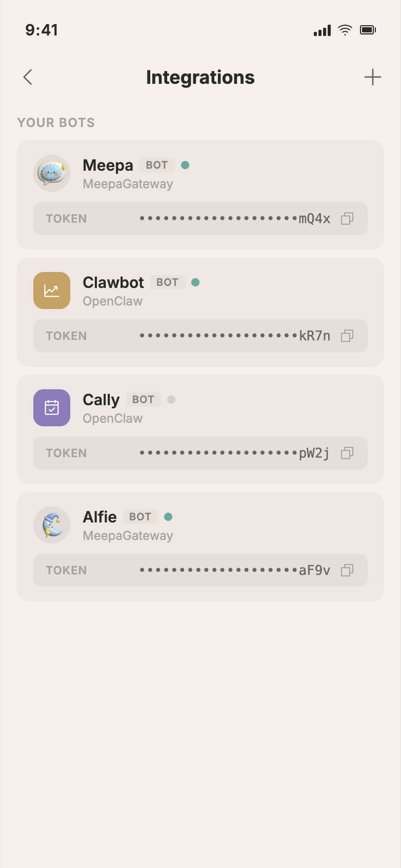Click Alfie's TOKEN field

coord(66,570)
